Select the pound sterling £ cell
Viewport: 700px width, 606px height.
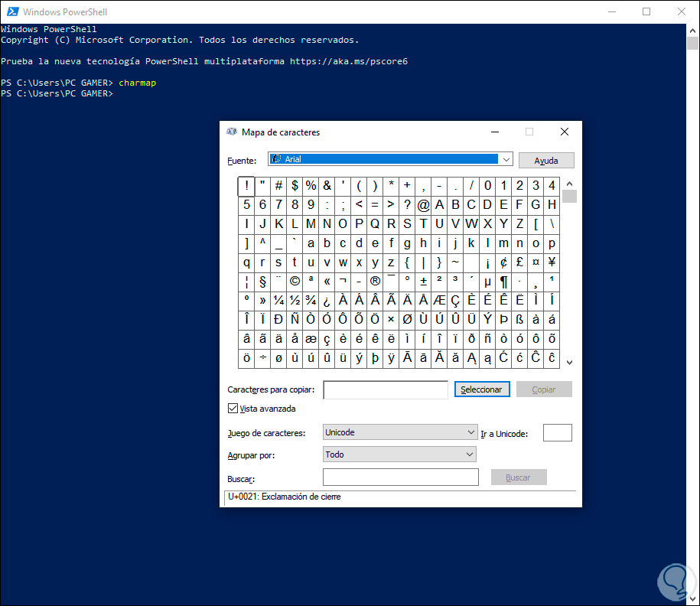click(519, 262)
